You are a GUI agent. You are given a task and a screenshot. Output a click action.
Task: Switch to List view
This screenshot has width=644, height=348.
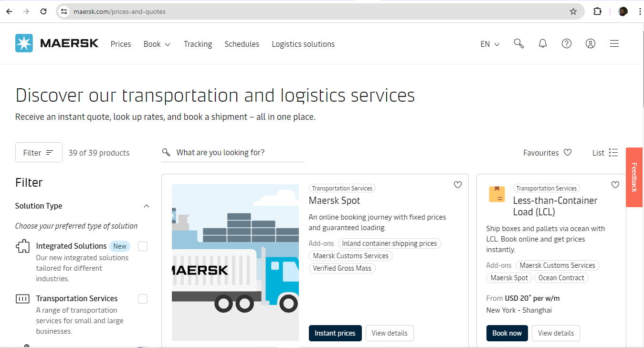[x=604, y=152]
